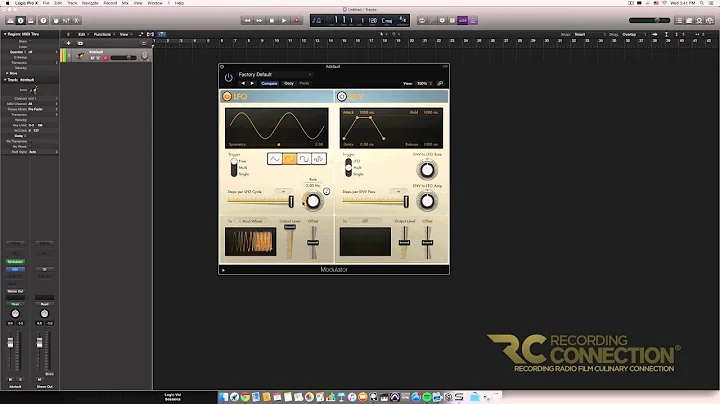Adjust the track header volume slider
Viewport: 720px width, 404px height.
point(124,58)
